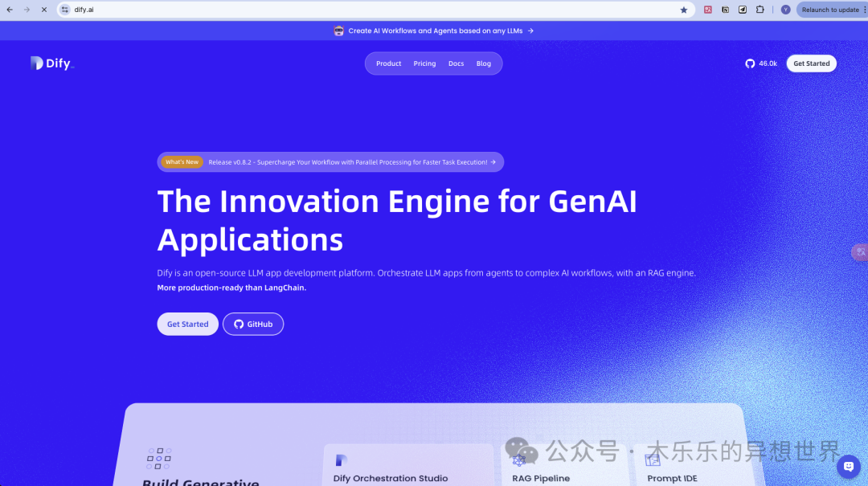Image resolution: width=868 pixels, height=486 pixels.
Task: Open the Product menu
Action: click(389, 63)
